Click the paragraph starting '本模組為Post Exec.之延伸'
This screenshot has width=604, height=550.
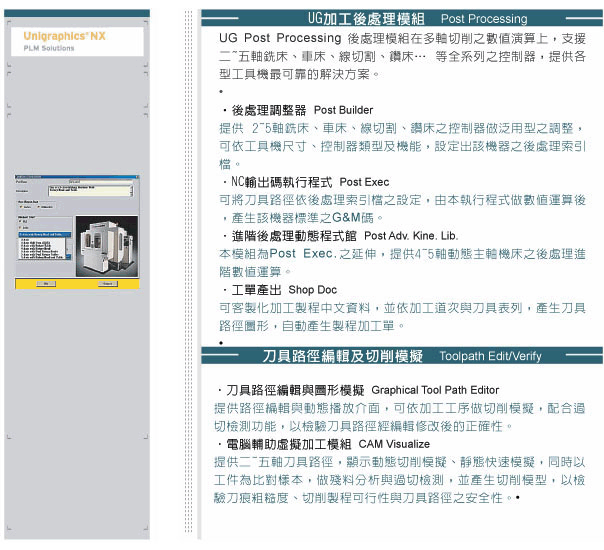[402, 263]
